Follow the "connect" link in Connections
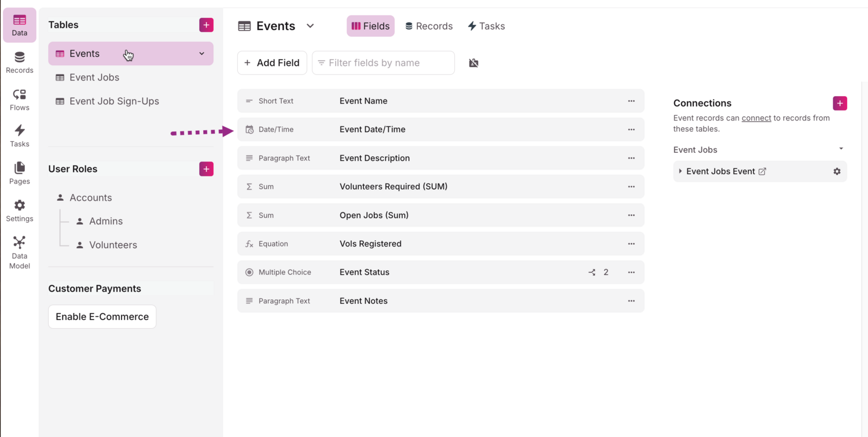 pos(756,118)
